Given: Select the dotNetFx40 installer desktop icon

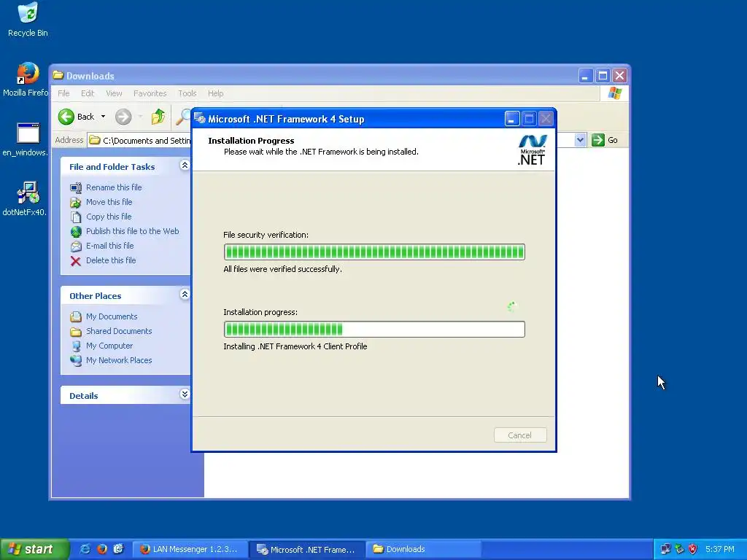Looking at the screenshot, I should pos(28,198).
